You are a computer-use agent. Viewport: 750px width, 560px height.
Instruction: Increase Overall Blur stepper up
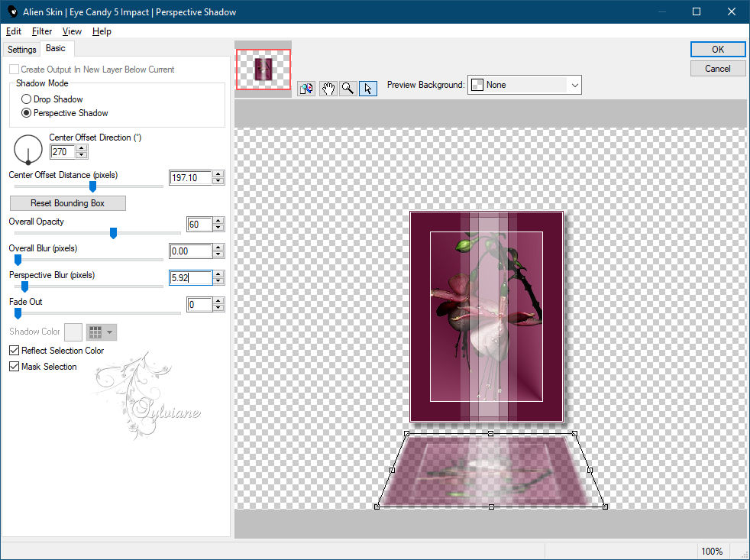[x=218, y=248]
